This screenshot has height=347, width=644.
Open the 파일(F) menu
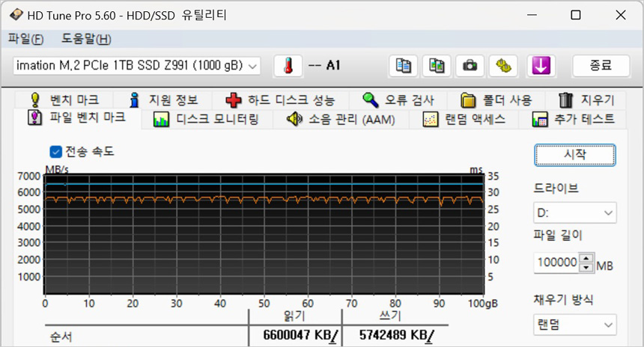pos(25,39)
